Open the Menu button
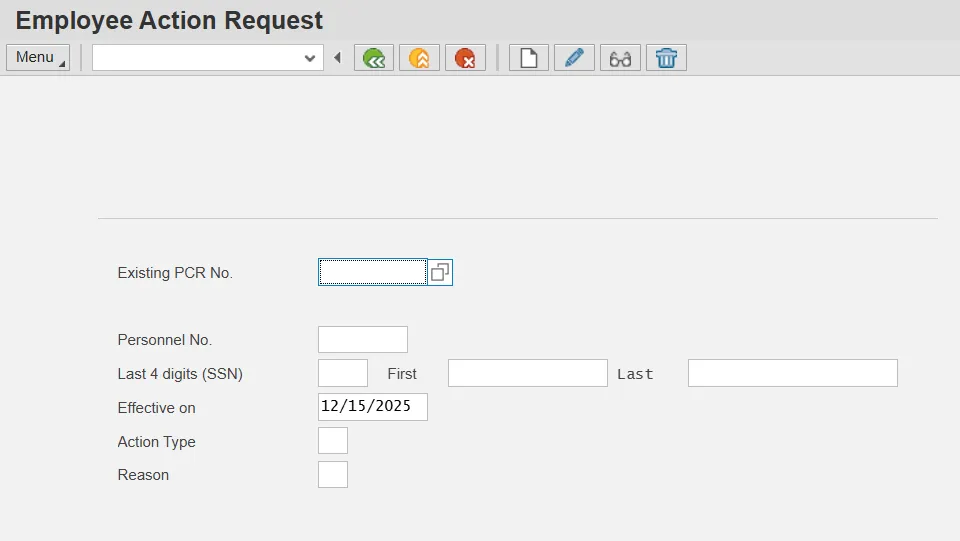This screenshot has height=541, width=960. [37, 58]
